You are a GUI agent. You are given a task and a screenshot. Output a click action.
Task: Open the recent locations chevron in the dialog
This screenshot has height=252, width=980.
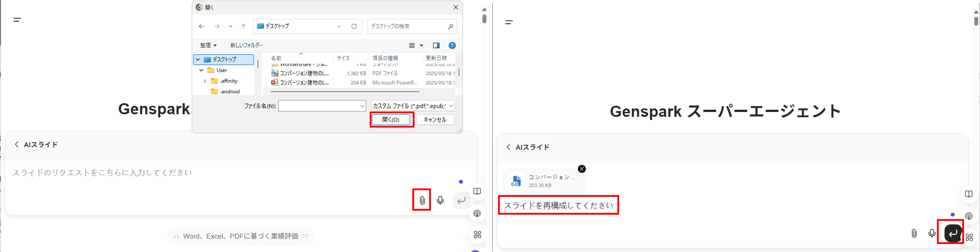point(230,26)
